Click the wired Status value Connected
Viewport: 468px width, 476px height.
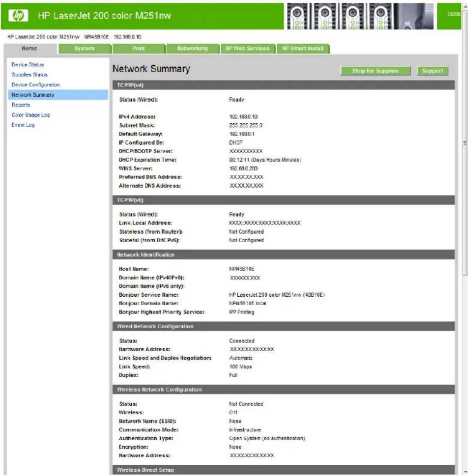click(242, 341)
